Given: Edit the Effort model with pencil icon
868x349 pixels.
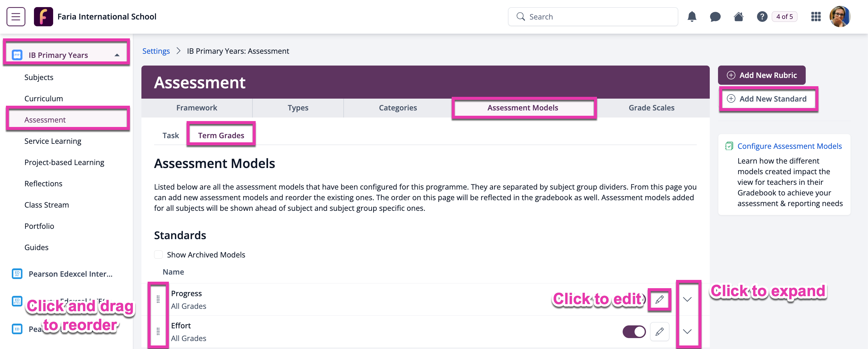Looking at the screenshot, I should [660, 332].
